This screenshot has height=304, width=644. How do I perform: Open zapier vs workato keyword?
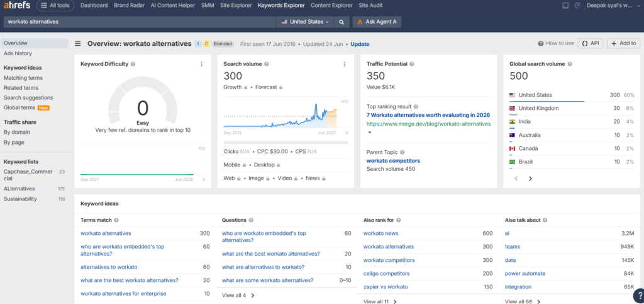pos(386,287)
